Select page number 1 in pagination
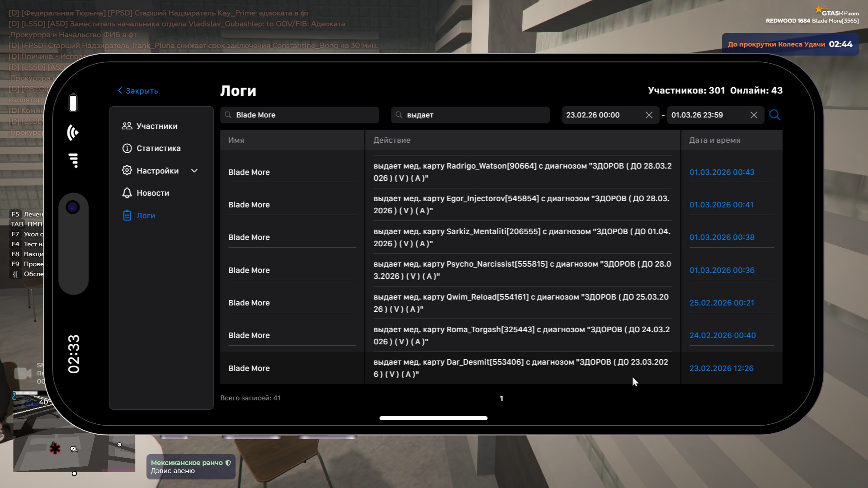The image size is (868, 488). (x=501, y=399)
